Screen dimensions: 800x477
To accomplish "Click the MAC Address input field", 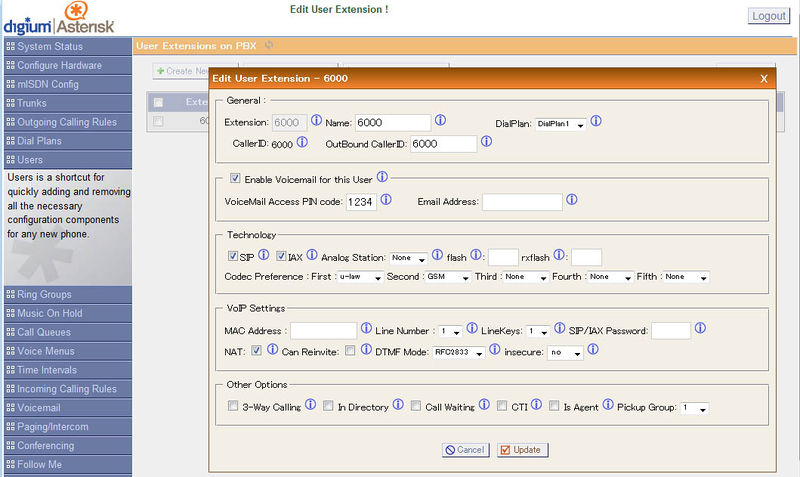I will coord(324,331).
